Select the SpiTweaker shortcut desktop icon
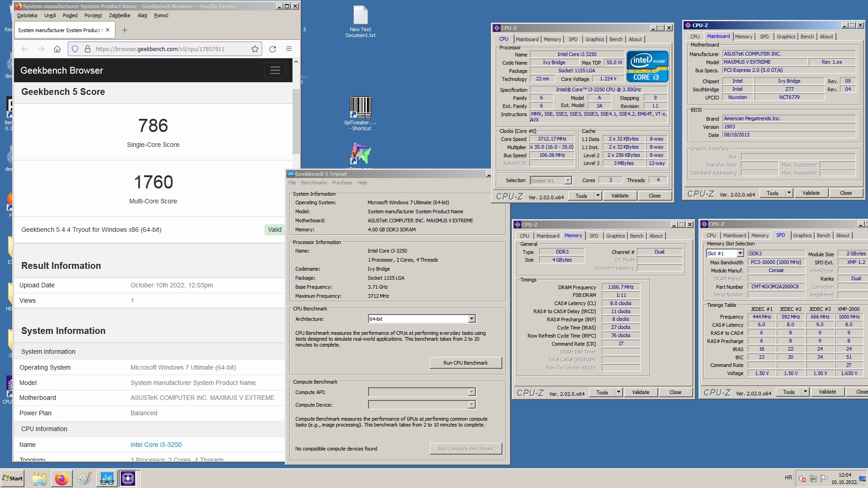This screenshot has width=868, height=488. tap(360, 113)
